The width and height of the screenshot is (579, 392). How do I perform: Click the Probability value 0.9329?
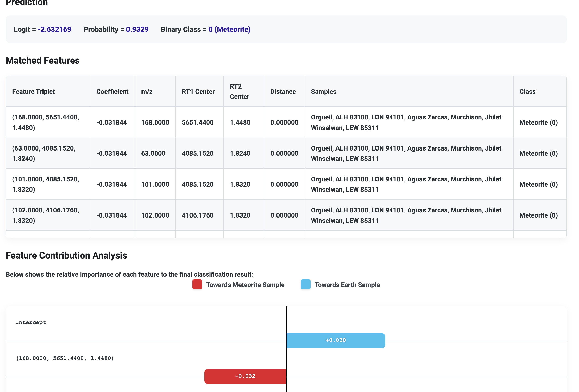tap(137, 29)
